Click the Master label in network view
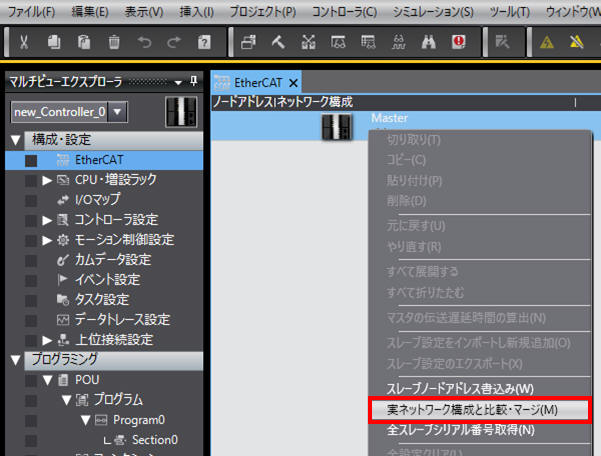Screen dimensions: 601x456 coord(389,118)
